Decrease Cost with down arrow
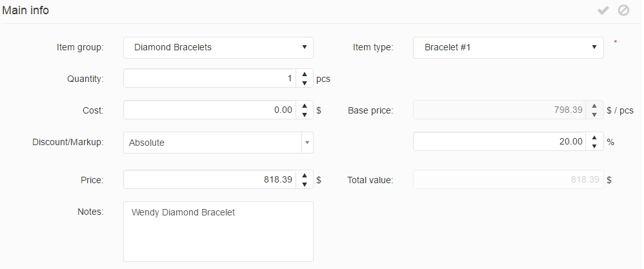The height and width of the screenshot is (269, 644). (305, 115)
